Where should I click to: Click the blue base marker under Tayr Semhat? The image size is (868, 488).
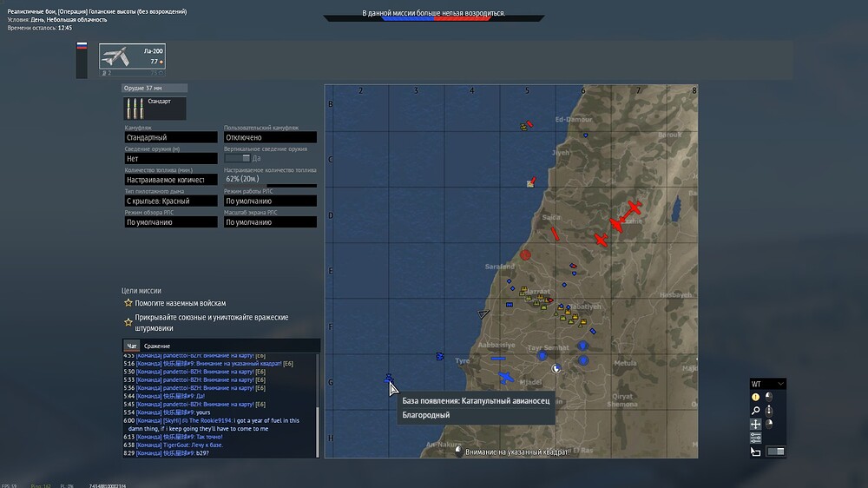click(542, 356)
